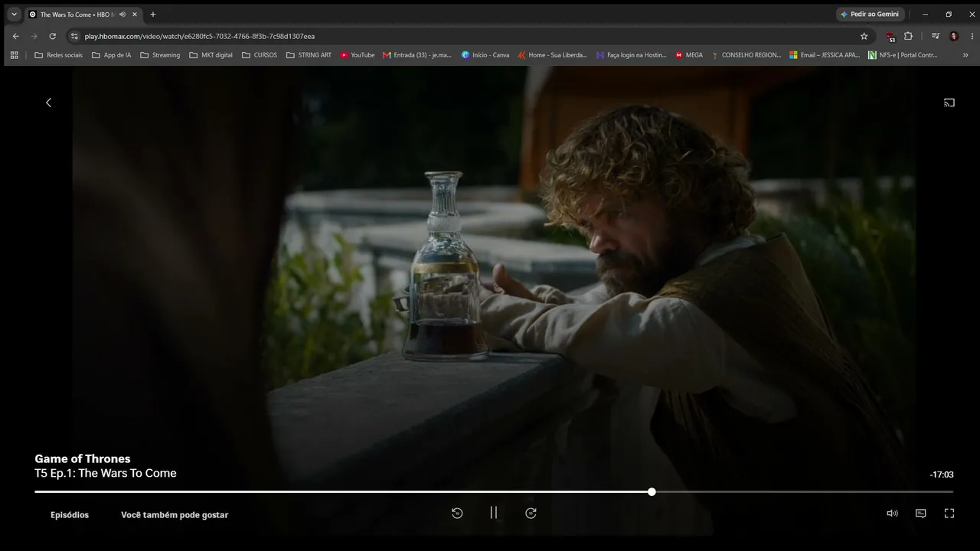Open the CONSELHO REGION... bookmark
Viewport: 980px width, 551px height.
746,55
